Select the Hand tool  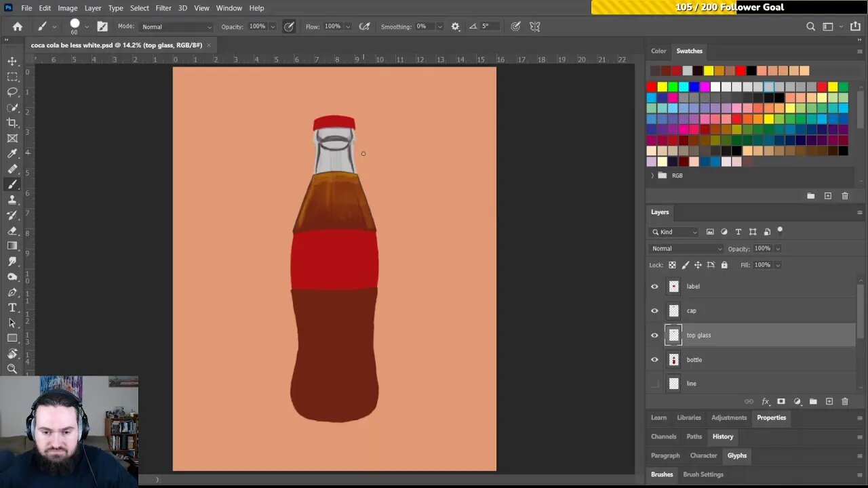pyautogui.click(x=12, y=354)
